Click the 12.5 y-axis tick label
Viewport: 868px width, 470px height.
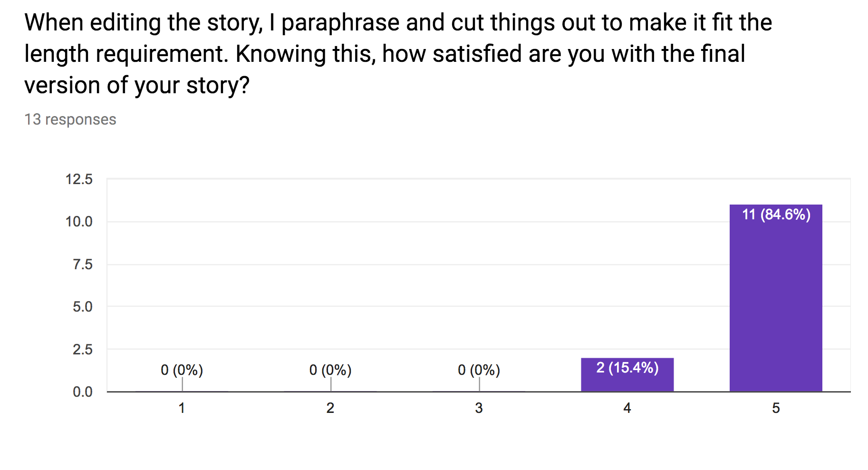point(79,179)
